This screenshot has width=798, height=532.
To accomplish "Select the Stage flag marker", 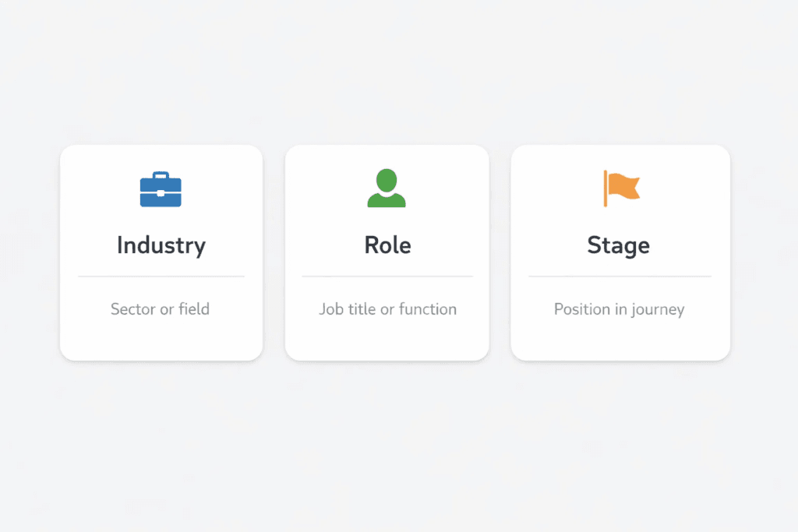I will 618,187.
